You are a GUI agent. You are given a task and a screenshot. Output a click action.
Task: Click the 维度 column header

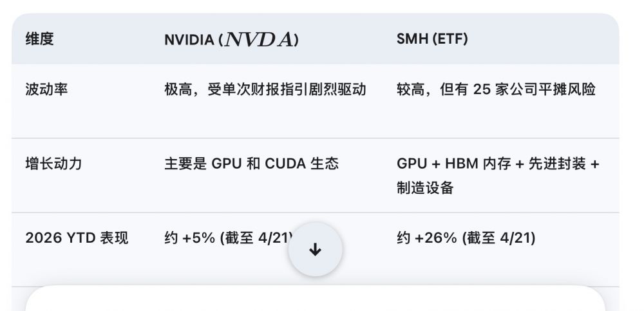tap(39, 39)
